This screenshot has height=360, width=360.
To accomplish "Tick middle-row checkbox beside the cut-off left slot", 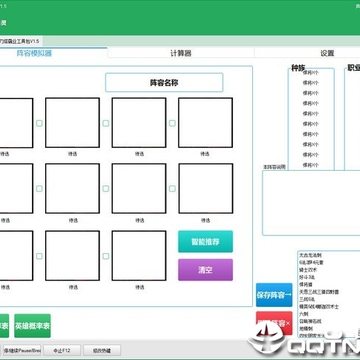I will click(39, 189).
